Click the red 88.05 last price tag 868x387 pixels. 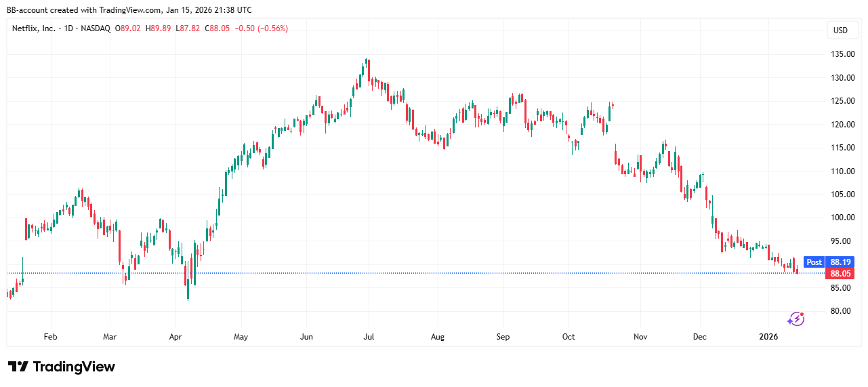tap(840, 274)
